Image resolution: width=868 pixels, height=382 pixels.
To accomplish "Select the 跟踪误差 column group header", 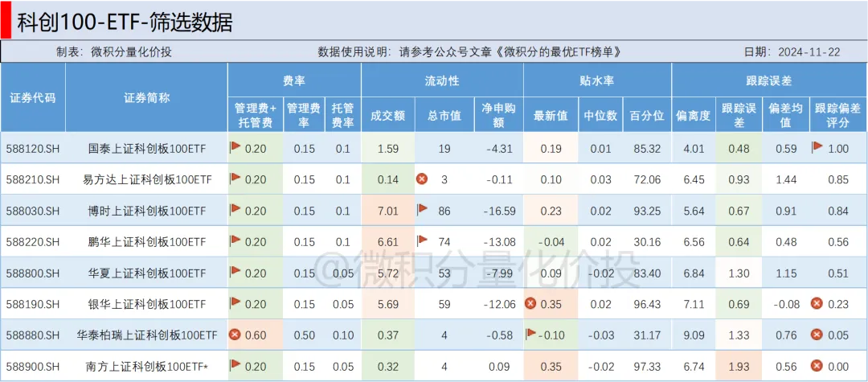I will click(x=768, y=80).
